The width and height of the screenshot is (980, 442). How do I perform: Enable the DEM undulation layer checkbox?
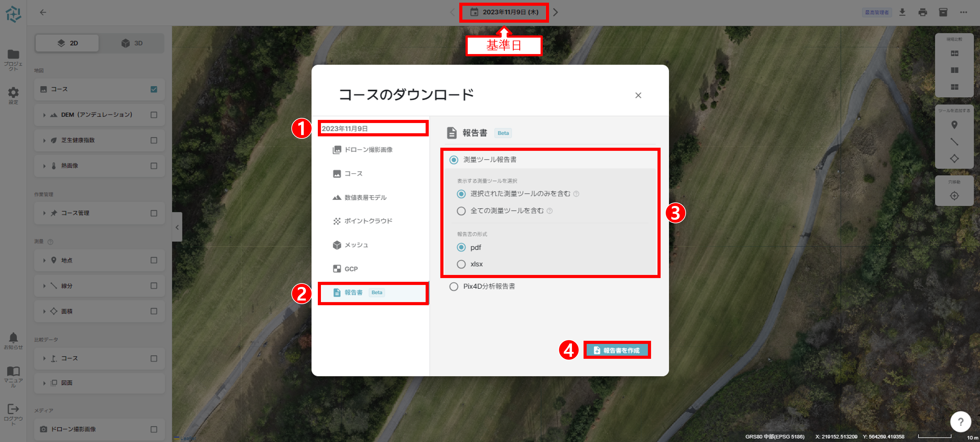point(154,115)
